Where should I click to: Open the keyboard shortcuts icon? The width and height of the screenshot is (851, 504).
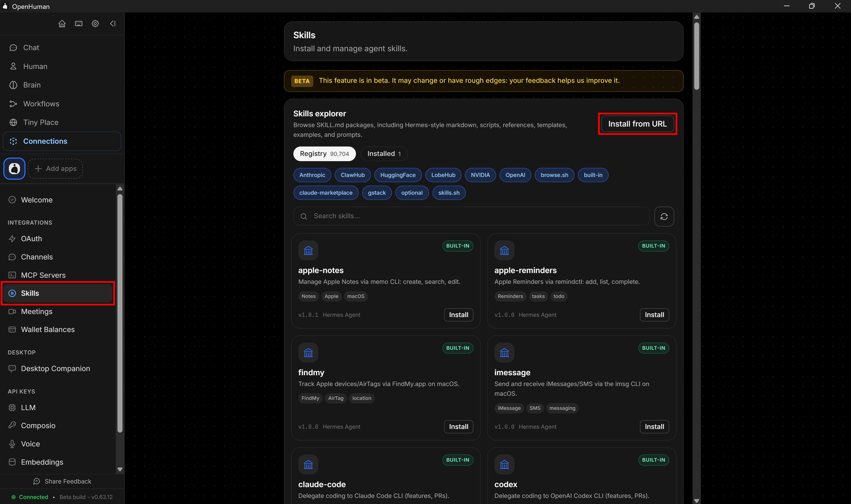click(78, 24)
